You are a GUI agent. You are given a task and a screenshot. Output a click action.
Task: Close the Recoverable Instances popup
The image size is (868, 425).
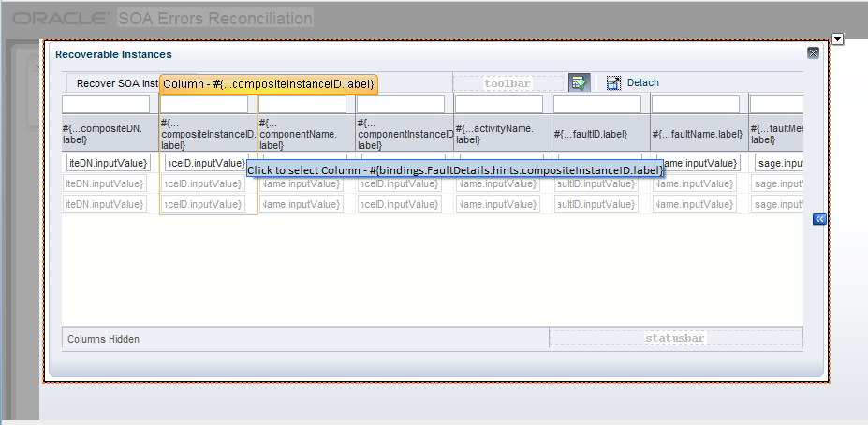click(813, 52)
